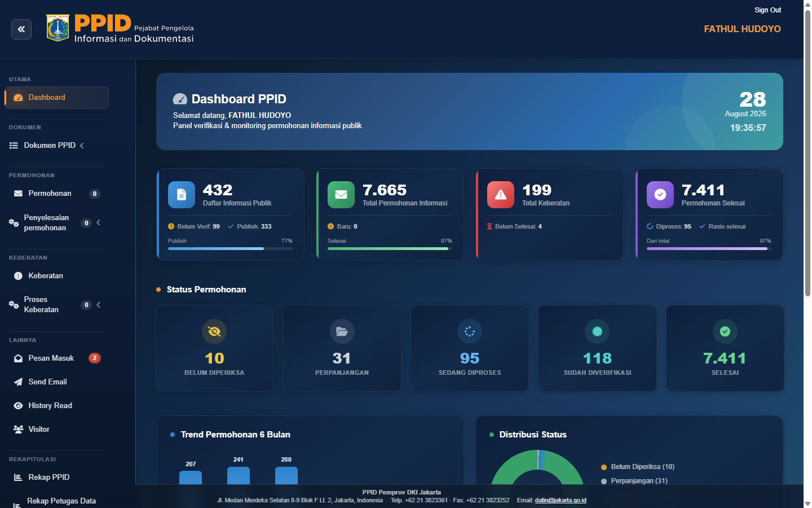Click the 207 bar in Trend chart
812x508 pixels.
[191, 478]
